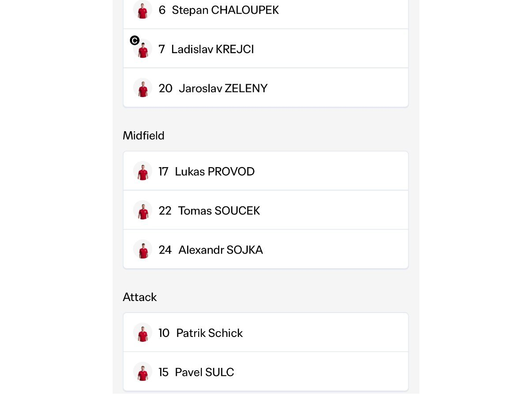Open Ladislav KREJCI player name

click(212, 49)
